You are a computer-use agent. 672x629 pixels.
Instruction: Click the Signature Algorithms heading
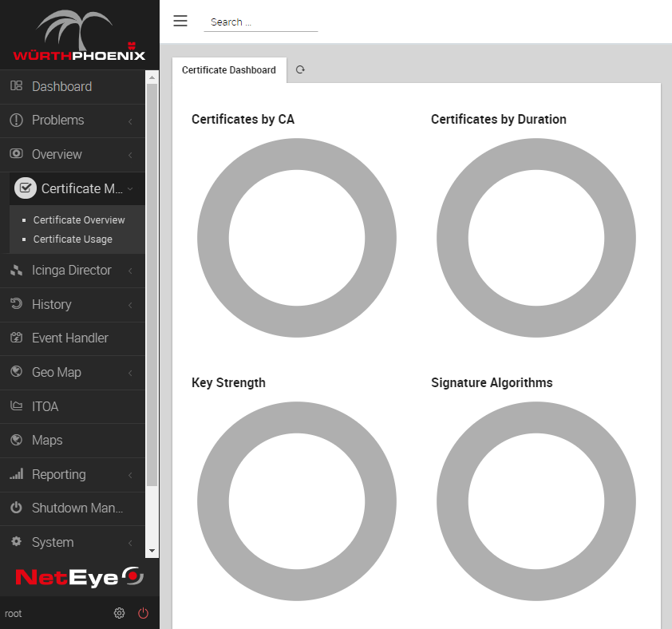[x=492, y=382]
